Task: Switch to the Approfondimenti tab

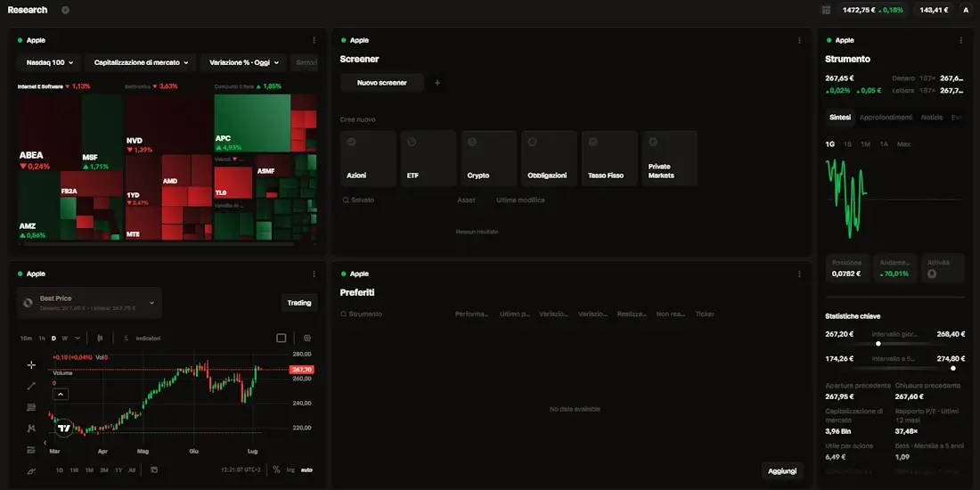Action: coord(886,118)
